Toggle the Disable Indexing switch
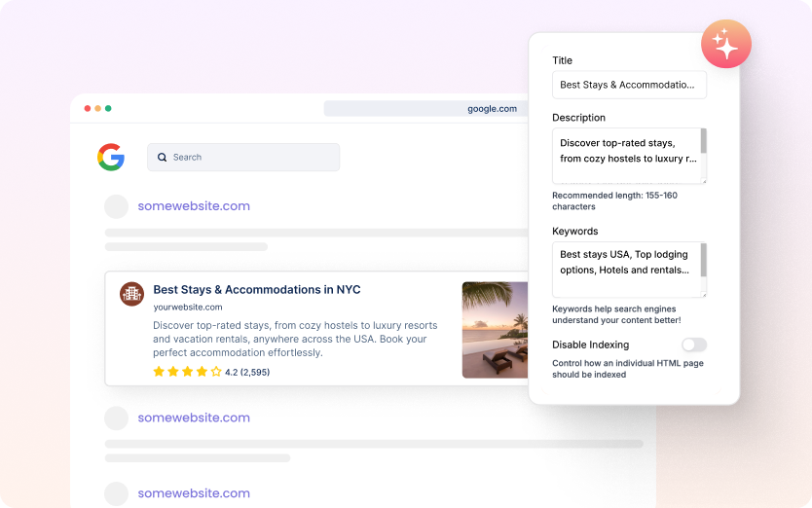The width and height of the screenshot is (812, 508). tap(693, 345)
